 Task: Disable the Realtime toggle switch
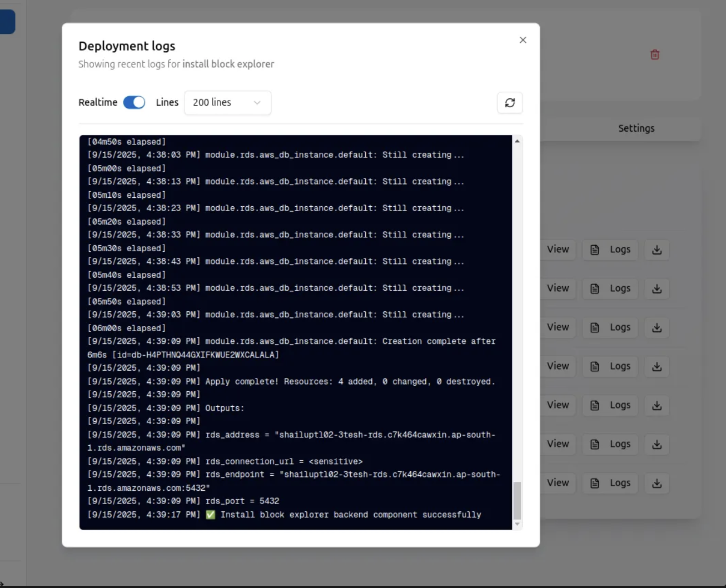(x=134, y=102)
